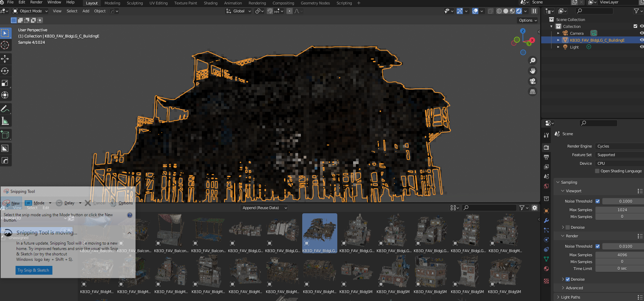Toggle visibility of KB3D_FAV_BldgLG_C_BuildingE in outliner
The width and height of the screenshot is (644, 301).
click(x=642, y=40)
